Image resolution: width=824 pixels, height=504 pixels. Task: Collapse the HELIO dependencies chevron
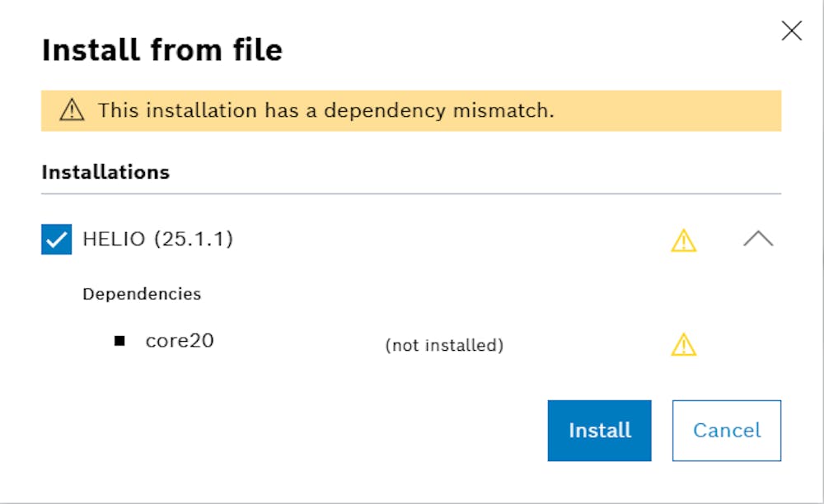758,240
